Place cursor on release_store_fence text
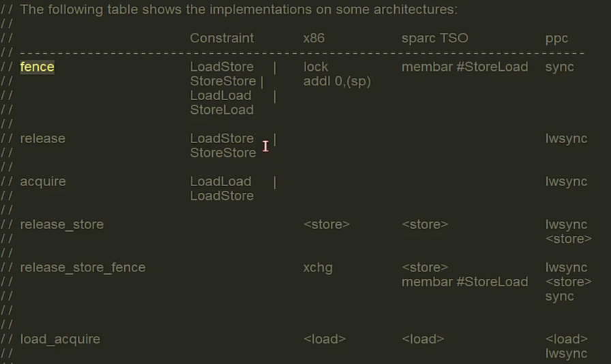 [x=83, y=268]
